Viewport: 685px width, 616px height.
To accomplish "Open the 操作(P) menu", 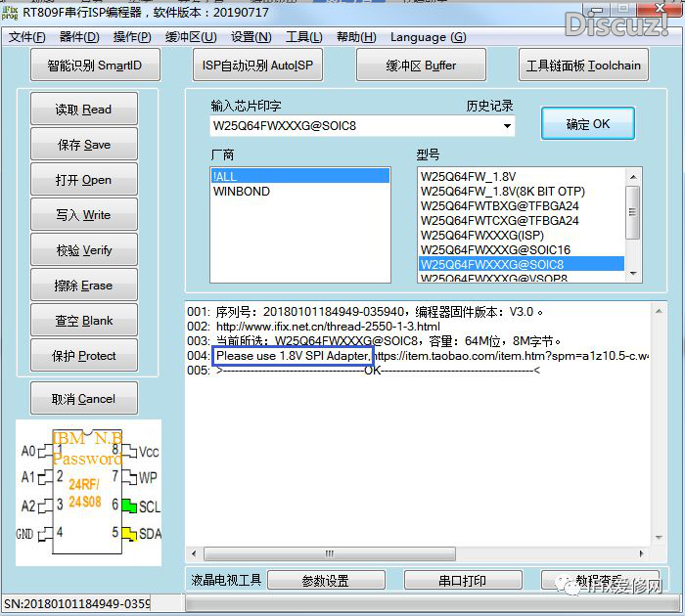I will coord(132,37).
